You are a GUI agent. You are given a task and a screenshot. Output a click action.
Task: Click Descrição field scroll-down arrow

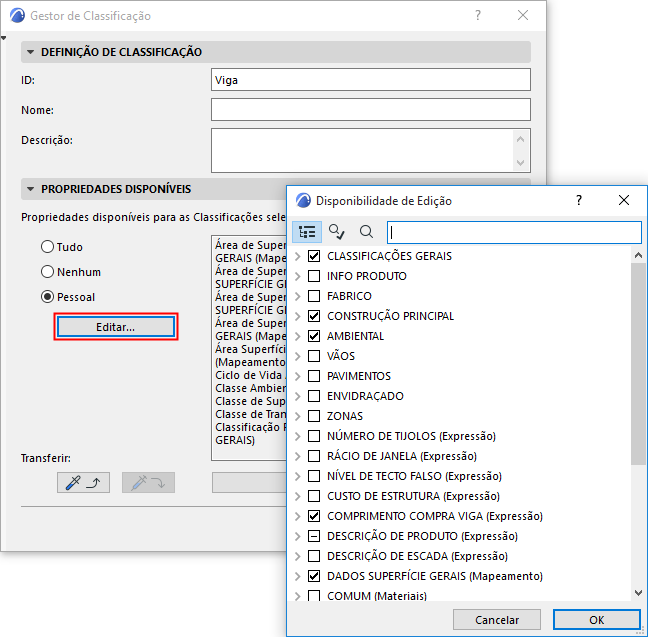[x=520, y=162]
